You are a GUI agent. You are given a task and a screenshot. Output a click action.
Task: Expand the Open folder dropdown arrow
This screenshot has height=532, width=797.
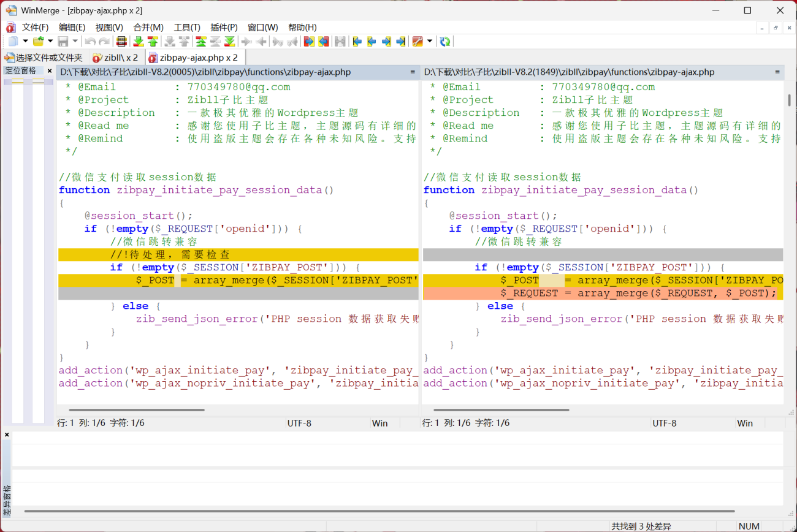pyautogui.click(x=50, y=41)
